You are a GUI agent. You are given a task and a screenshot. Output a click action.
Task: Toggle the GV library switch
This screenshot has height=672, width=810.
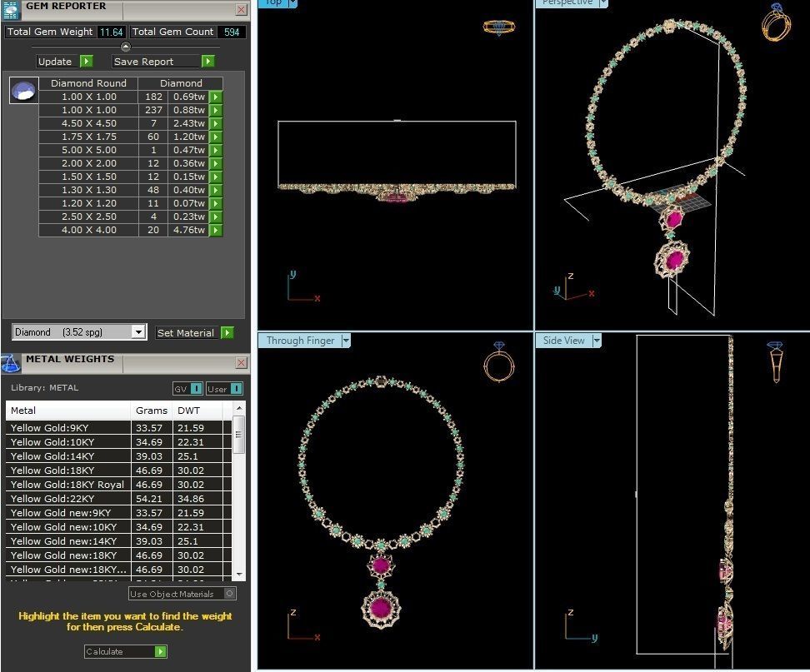pos(197,389)
